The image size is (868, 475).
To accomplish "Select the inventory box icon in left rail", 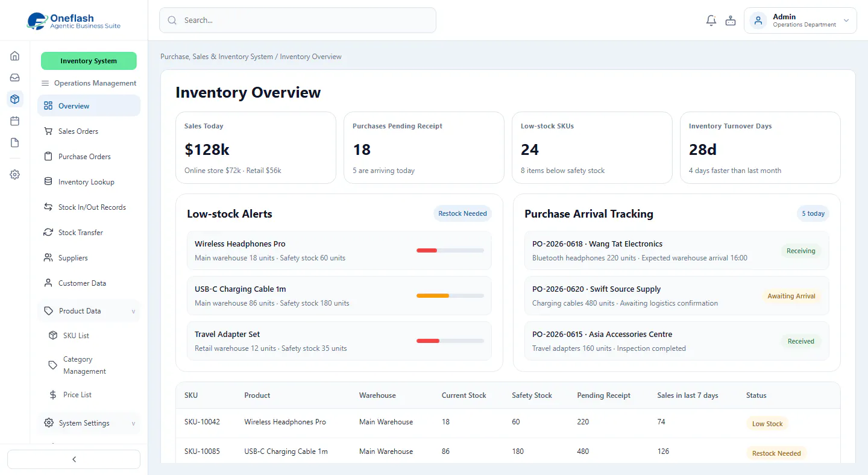I will coord(15,99).
